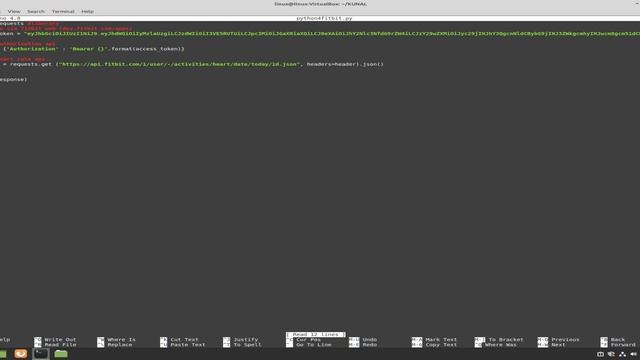Viewport: 640px width, 360px height.
Task: Click the "Undo" shortcut label
Action: click(x=369, y=340)
